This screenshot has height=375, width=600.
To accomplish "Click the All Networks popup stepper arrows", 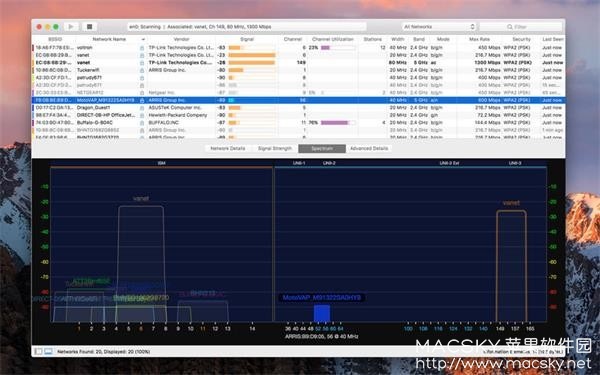I will pos(472,27).
